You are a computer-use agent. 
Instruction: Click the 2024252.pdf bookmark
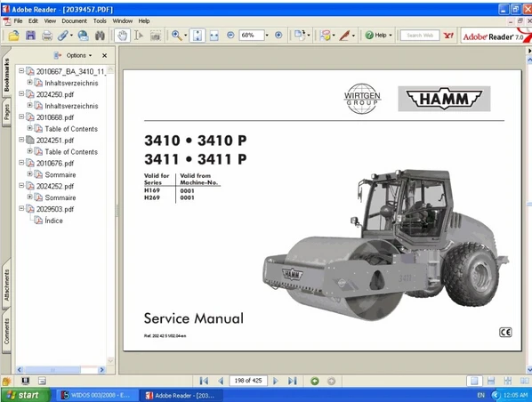click(55, 186)
